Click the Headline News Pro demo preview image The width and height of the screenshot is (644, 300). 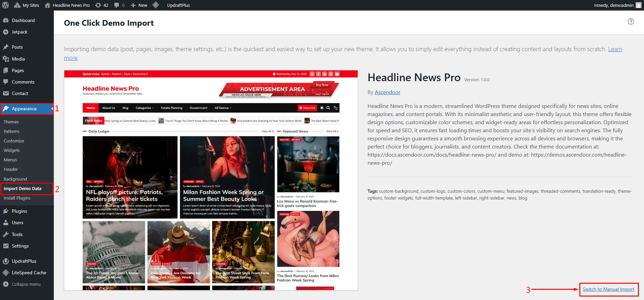coord(211,180)
